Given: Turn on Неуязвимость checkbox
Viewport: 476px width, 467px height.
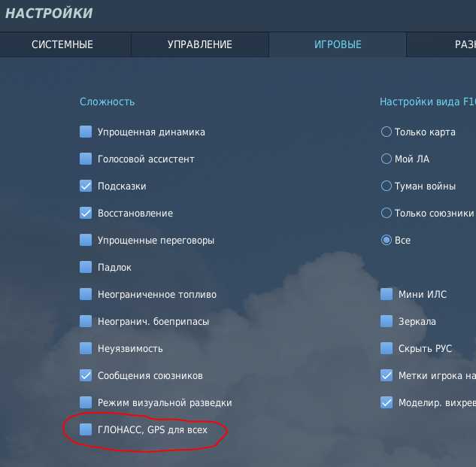Looking at the screenshot, I should (86, 348).
